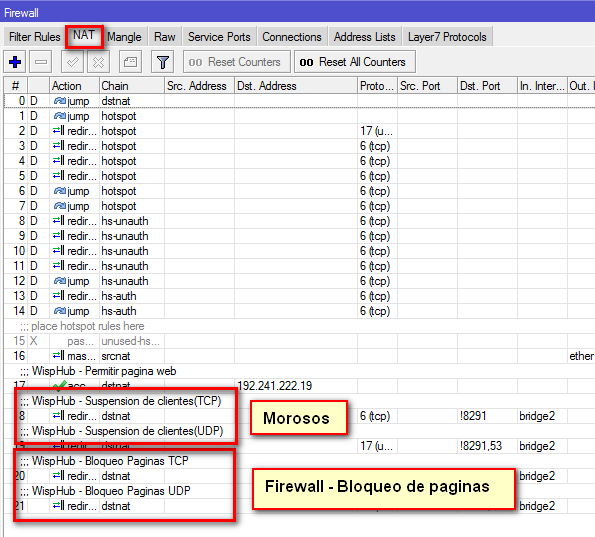
Task: Click redirect icon in rule 21
Action: coord(58,506)
